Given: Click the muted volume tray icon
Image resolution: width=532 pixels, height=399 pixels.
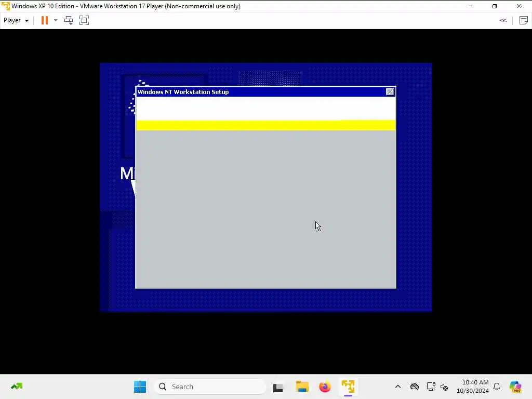Looking at the screenshot, I should (x=445, y=387).
